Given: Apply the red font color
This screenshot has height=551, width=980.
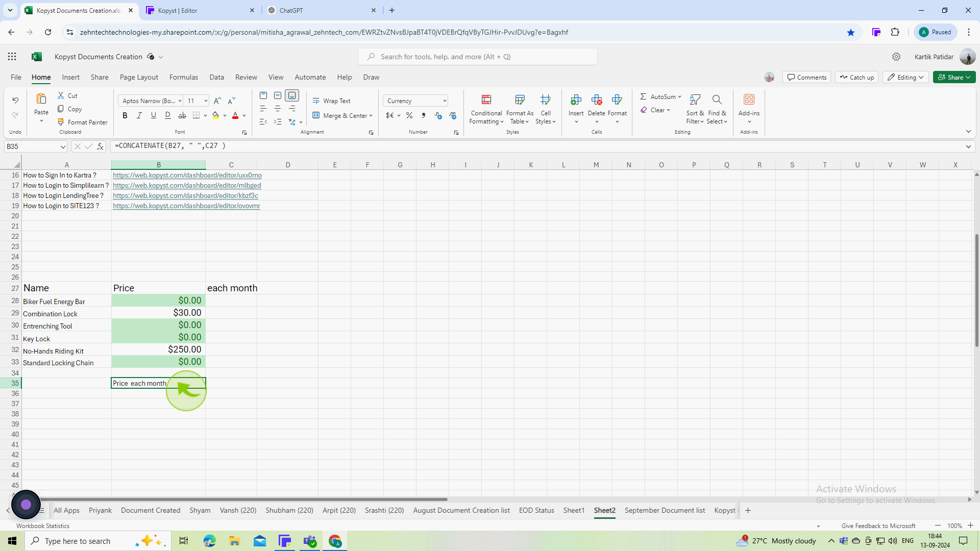Looking at the screenshot, I should pyautogui.click(x=235, y=116).
